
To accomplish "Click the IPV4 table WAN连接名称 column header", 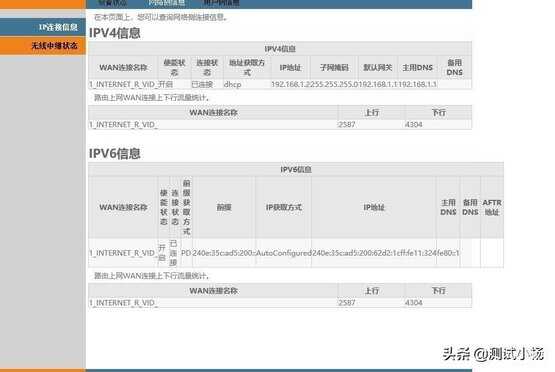I will click(123, 67).
